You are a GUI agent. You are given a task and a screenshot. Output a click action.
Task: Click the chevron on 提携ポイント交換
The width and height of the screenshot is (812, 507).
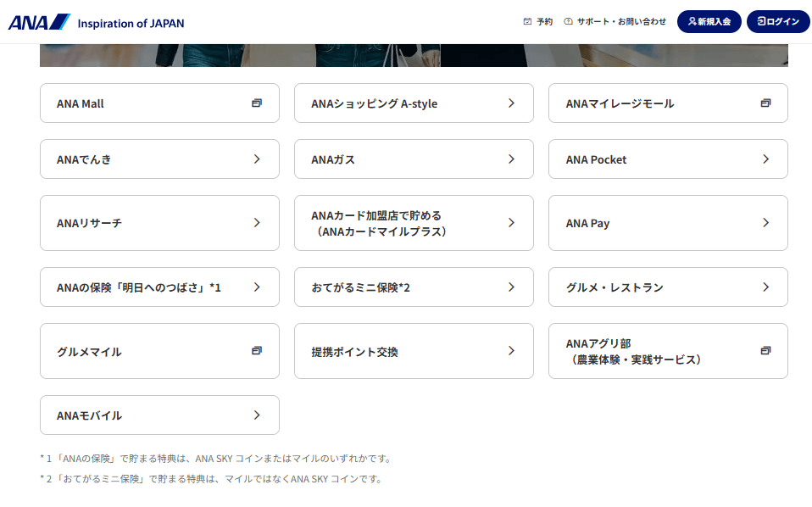(511, 351)
